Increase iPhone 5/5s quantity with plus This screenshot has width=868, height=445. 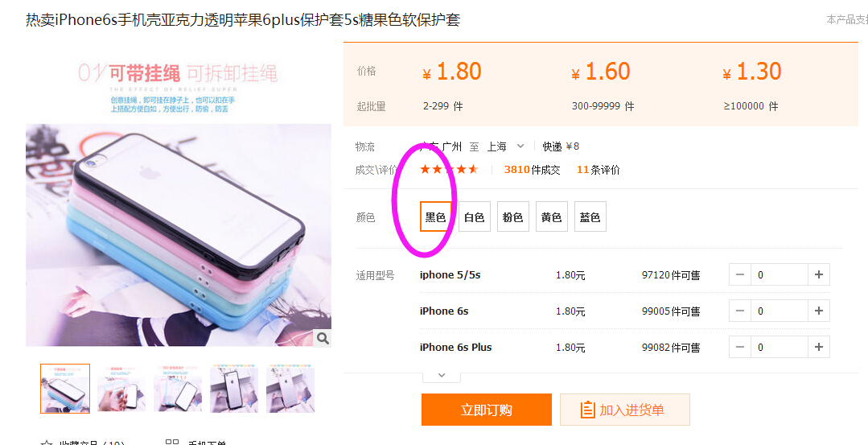point(819,274)
